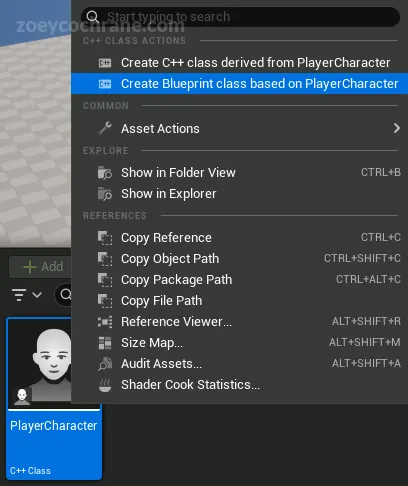
Task: Expand the Asset Actions submenu arrow
Action: pos(396,128)
